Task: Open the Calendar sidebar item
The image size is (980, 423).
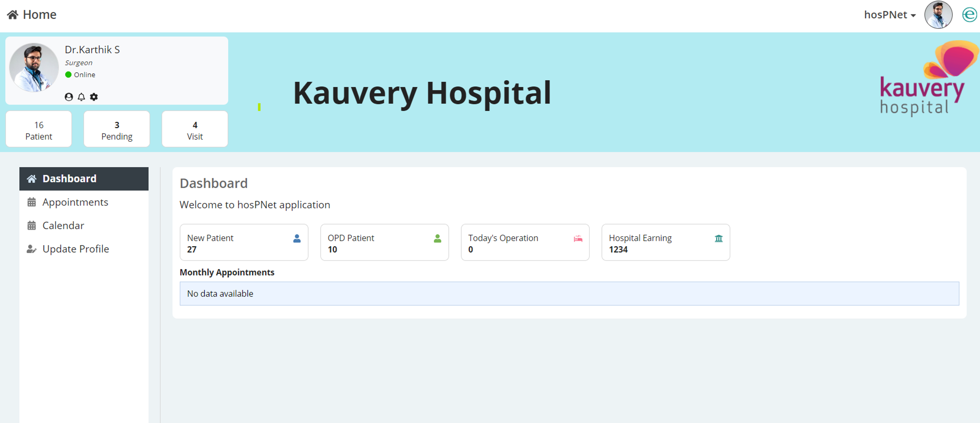Action: click(84, 226)
